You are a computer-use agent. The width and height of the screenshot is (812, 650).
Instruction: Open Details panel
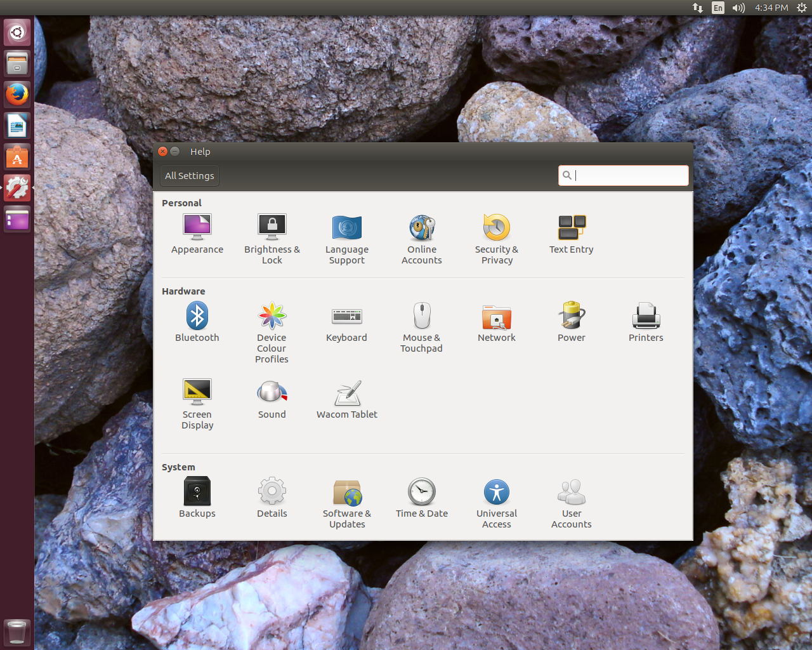[x=272, y=498]
